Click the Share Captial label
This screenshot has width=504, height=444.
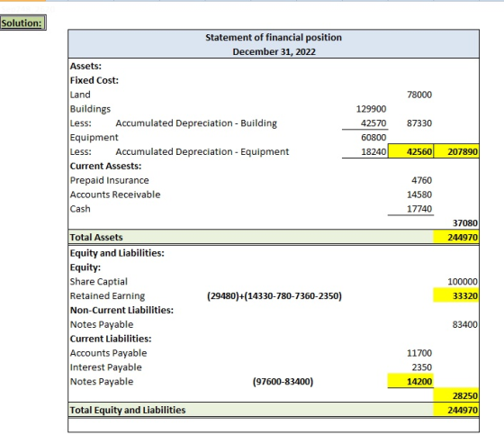click(x=99, y=282)
